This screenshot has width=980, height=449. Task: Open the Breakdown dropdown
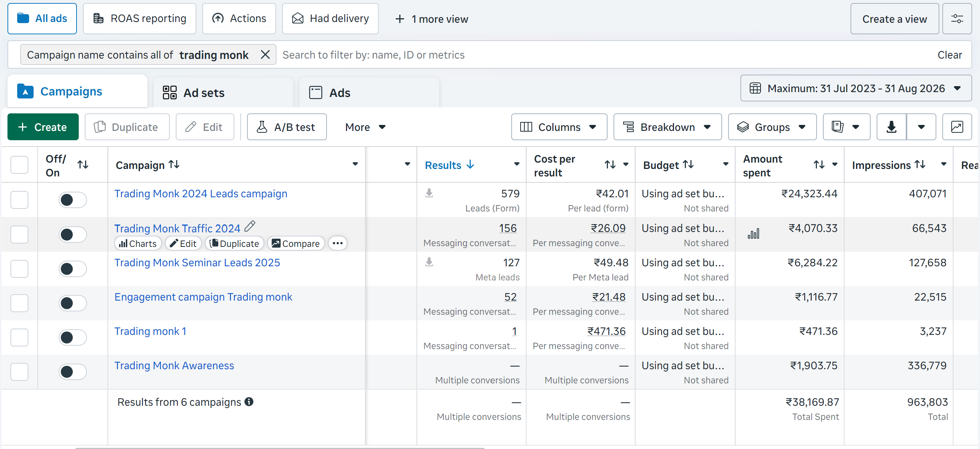pyautogui.click(x=668, y=127)
